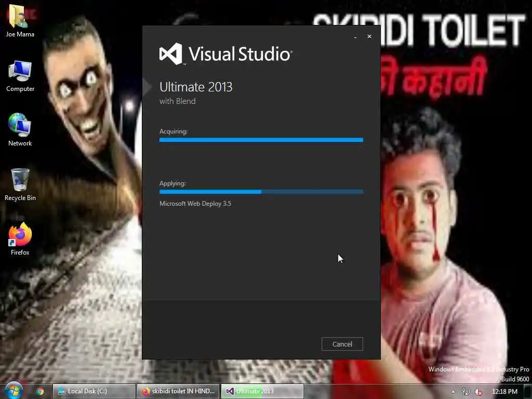The height and width of the screenshot is (399, 532).
Task: Close the Visual Studio installer window
Action: pyautogui.click(x=369, y=36)
